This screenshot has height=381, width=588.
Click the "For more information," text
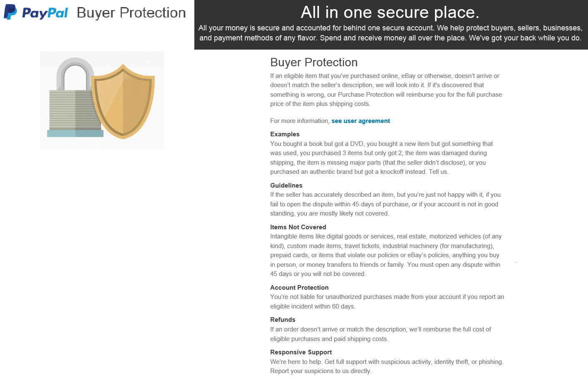(x=299, y=121)
